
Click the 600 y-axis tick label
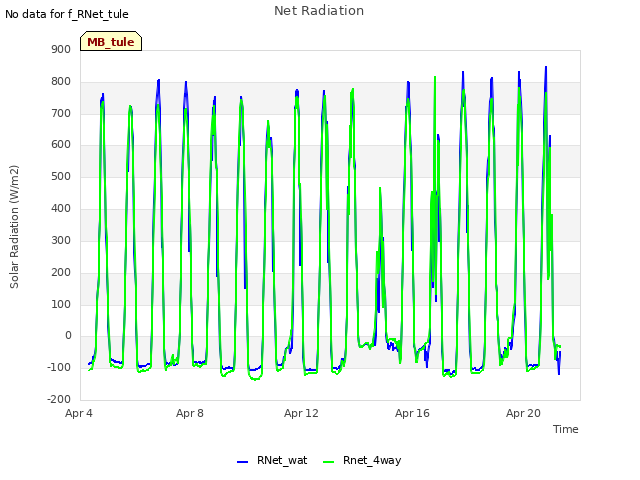click(x=61, y=144)
